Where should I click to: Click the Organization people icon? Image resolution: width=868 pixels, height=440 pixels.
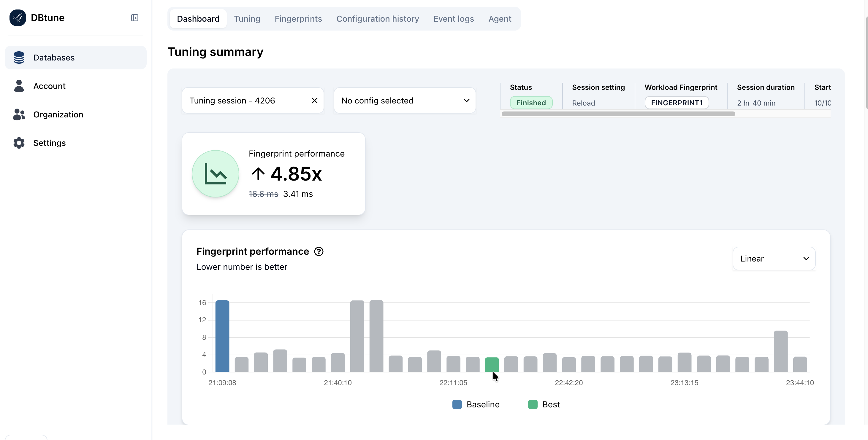tap(19, 114)
